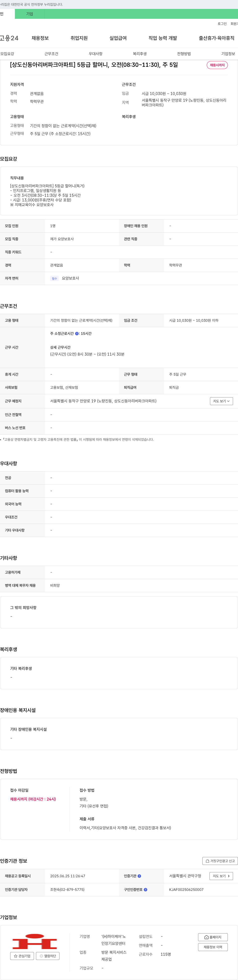238x980 pixels.
Task: Jump to 우대사항 section tab
Action: 95,54
